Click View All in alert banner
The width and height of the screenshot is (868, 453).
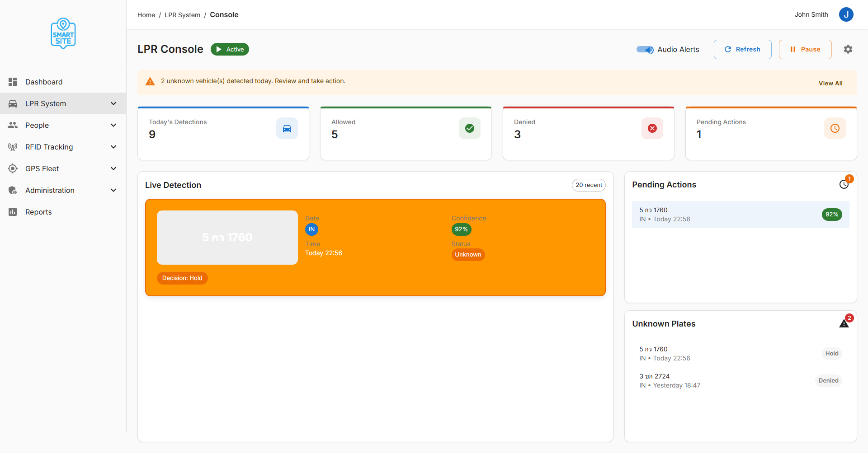click(830, 83)
